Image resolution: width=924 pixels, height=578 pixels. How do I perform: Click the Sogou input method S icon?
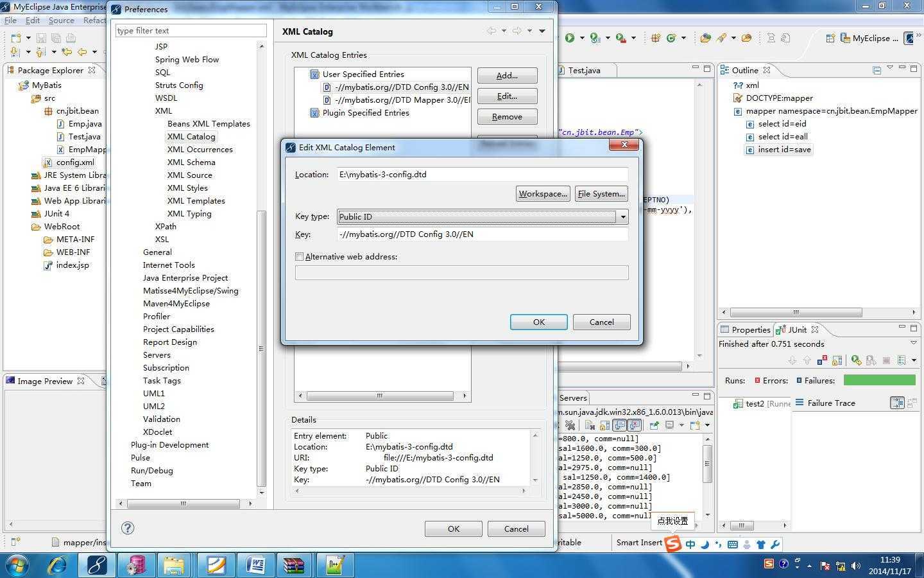(672, 544)
